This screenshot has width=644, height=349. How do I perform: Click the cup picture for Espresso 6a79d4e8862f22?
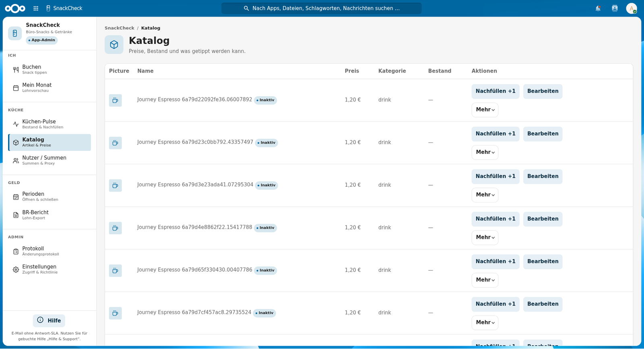point(116,228)
